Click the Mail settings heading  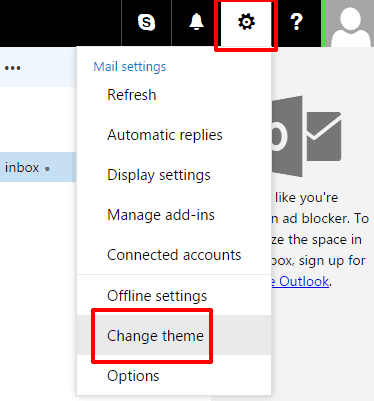tap(130, 67)
